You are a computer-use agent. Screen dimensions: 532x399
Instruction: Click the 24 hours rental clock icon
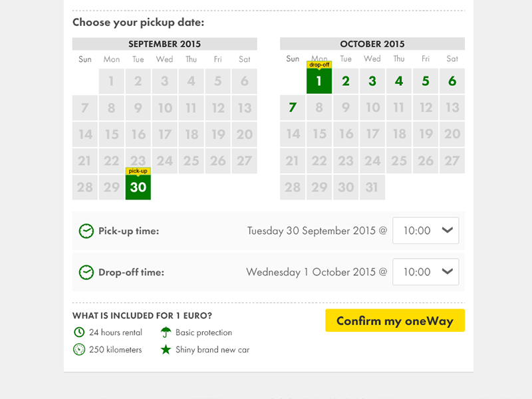click(79, 332)
